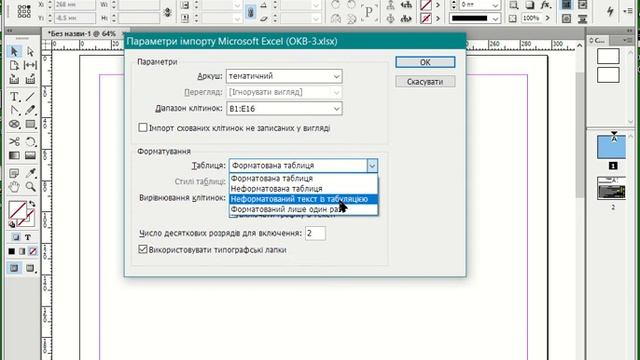Open the control panel flyout menu
The image size is (640, 360).
[629, 11]
